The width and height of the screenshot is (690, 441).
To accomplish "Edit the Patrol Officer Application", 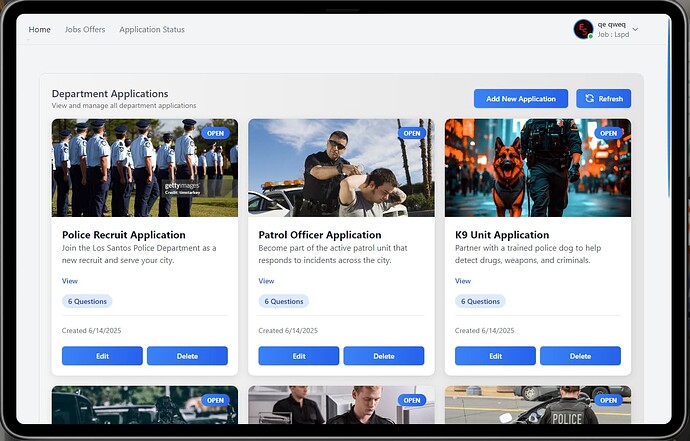I will pos(299,356).
